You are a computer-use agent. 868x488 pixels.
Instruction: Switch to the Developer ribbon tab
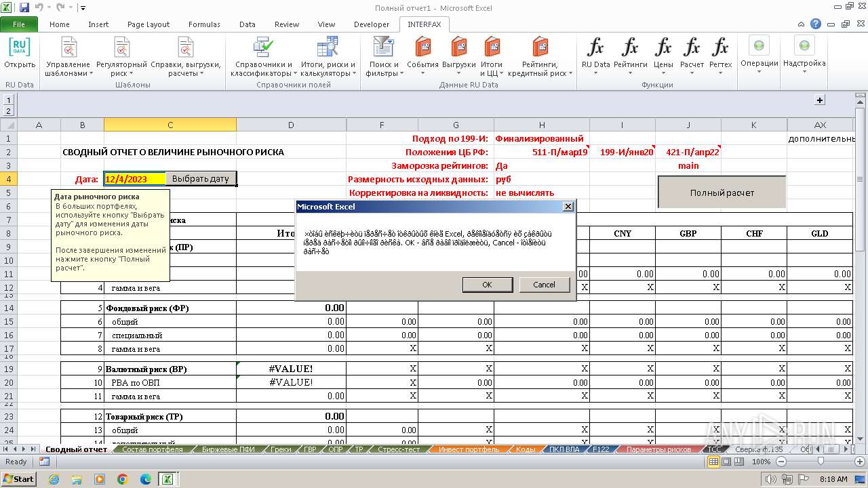click(x=372, y=24)
